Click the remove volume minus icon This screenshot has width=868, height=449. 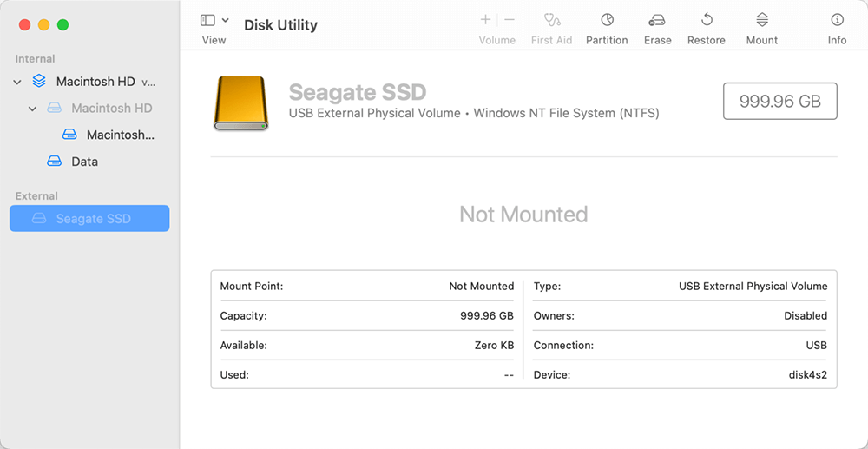[510, 20]
